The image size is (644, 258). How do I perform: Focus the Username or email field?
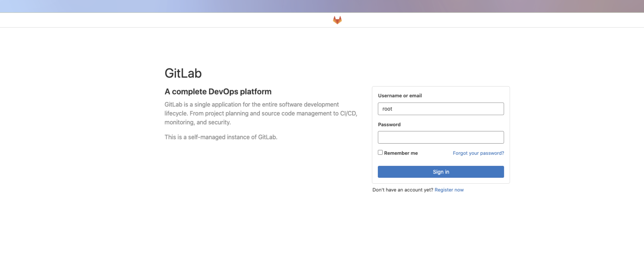pyautogui.click(x=440, y=109)
